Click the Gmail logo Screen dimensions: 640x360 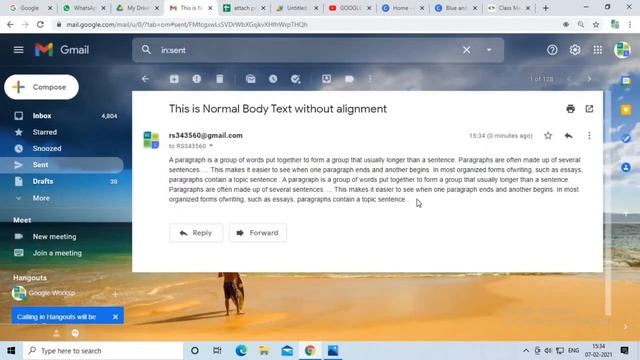tap(62, 50)
